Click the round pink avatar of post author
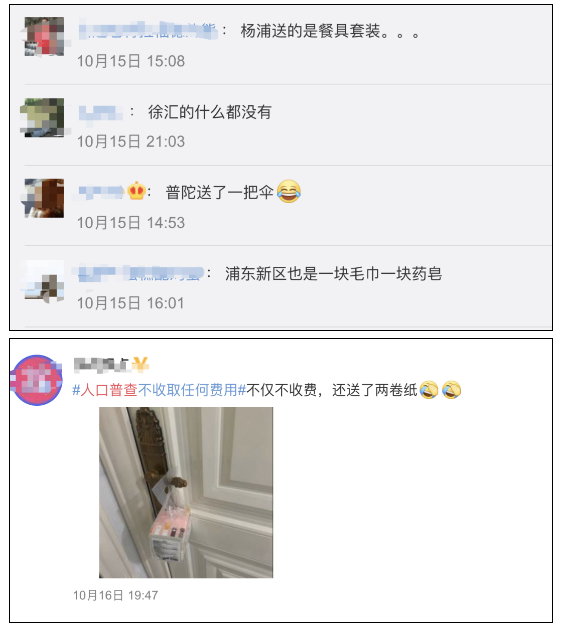The image size is (564, 627). pos(37,380)
